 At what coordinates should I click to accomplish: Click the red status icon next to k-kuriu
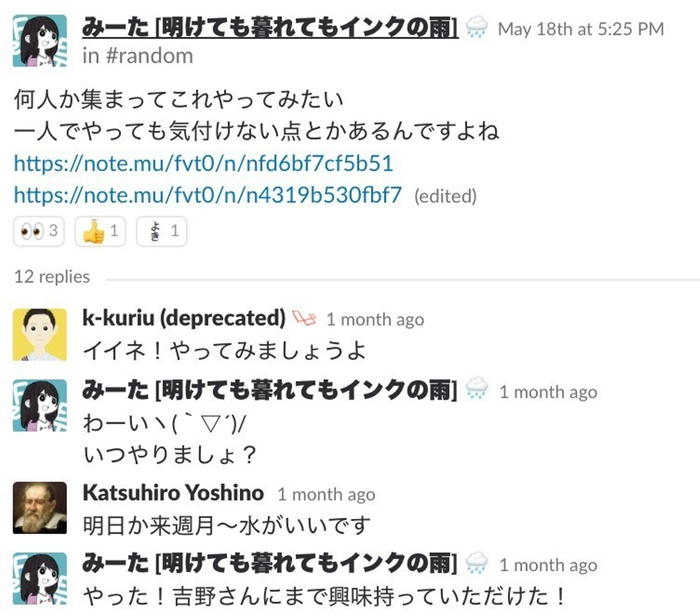[x=304, y=318]
